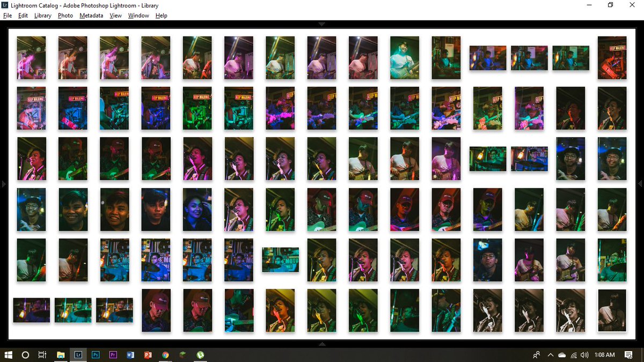Screen dimensions: 644x362
Task: Open File Explorer from the taskbar
Action: pyautogui.click(x=61, y=354)
